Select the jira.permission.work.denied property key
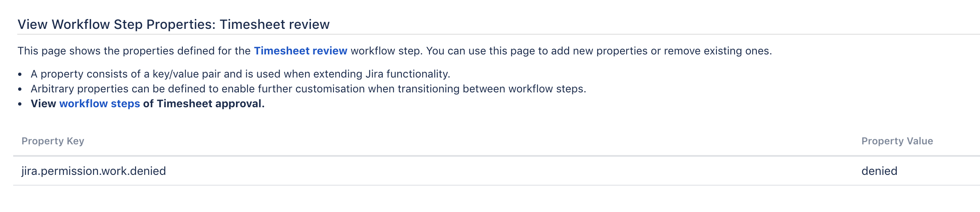 click(93, 171)
